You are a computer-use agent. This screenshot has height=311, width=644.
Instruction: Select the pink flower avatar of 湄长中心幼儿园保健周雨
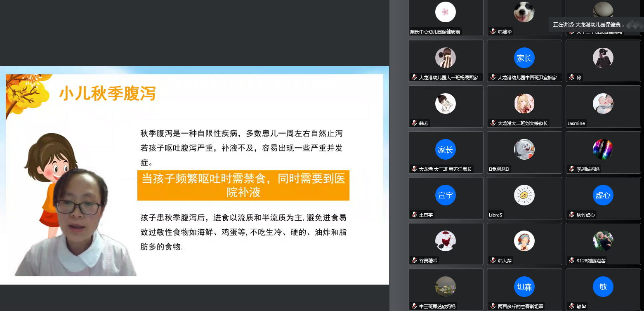446,12
